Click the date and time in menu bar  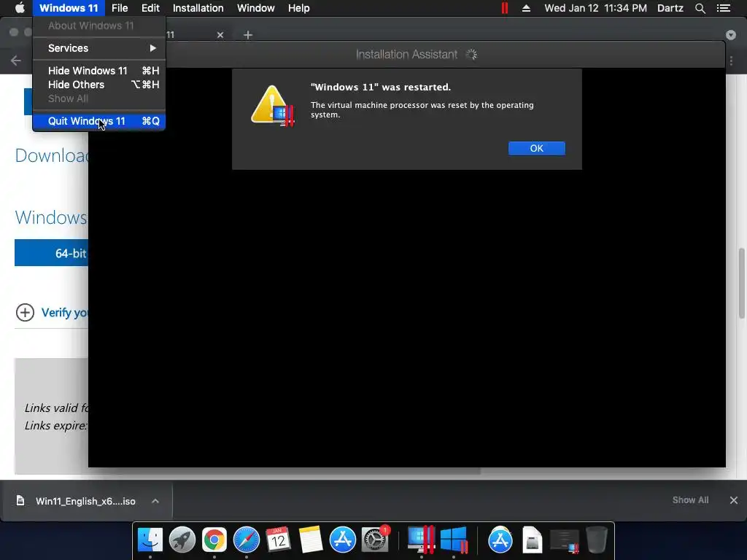click(595, 8)
